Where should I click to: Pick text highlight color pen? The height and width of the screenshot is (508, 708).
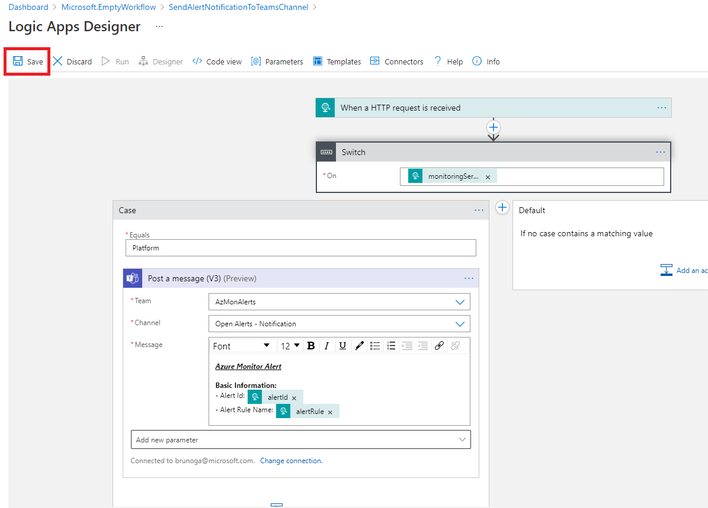coord(359,346)
